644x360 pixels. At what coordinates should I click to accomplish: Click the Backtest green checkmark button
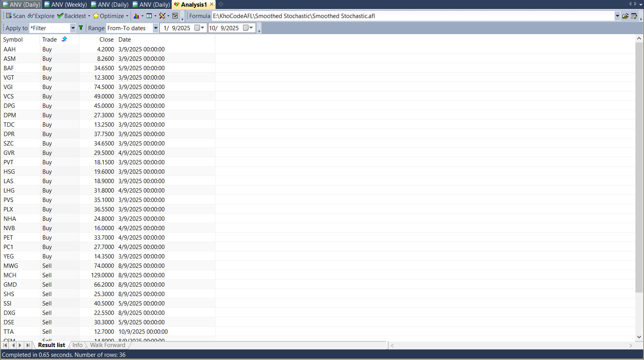71,16
